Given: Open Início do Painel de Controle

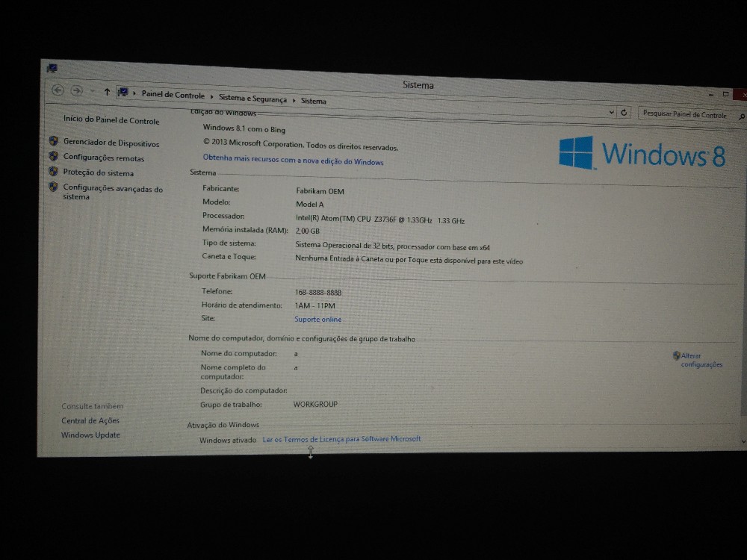Looking at the screenshot, I should coord(111,119).
